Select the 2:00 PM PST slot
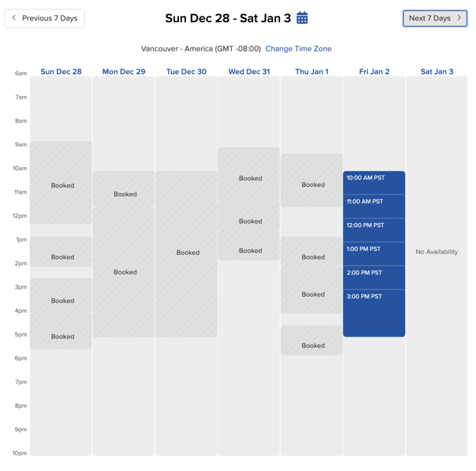The height and width of the screenshot is (471, 476). click(x=374, y=278)
